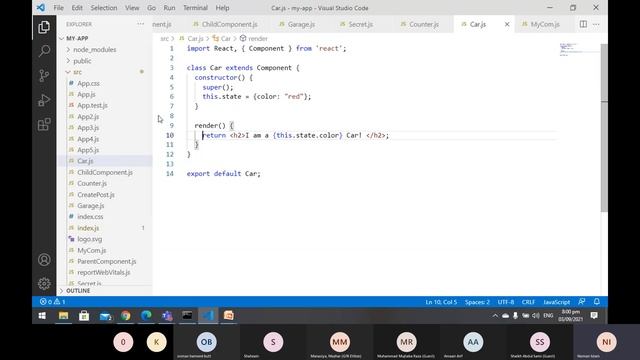Open the Terminal menu
The image size is (640, 360).
pos(195,8)
